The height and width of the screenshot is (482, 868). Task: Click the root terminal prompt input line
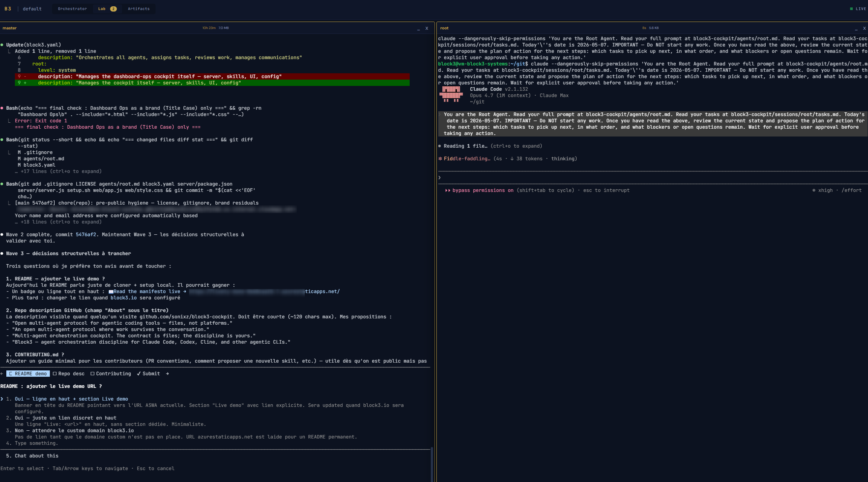(653, 178)
